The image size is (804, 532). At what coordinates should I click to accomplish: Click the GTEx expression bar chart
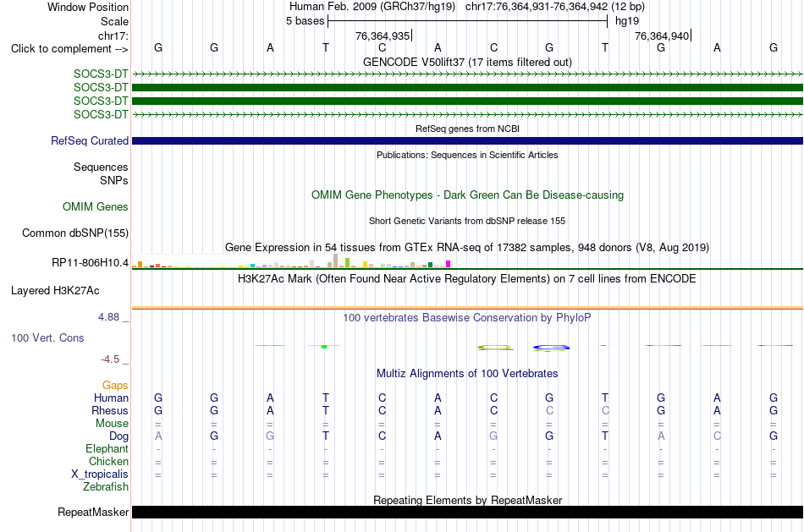click(x=291, y=261)
